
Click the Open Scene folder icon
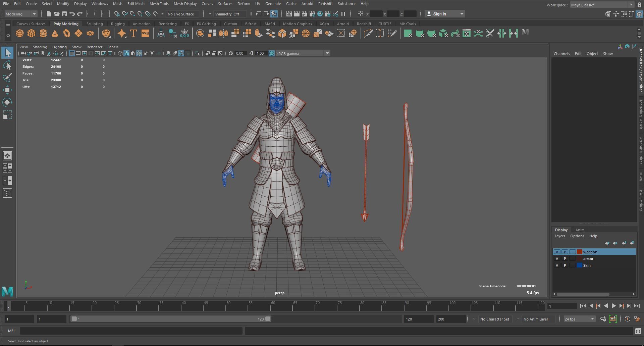[56, 14]
